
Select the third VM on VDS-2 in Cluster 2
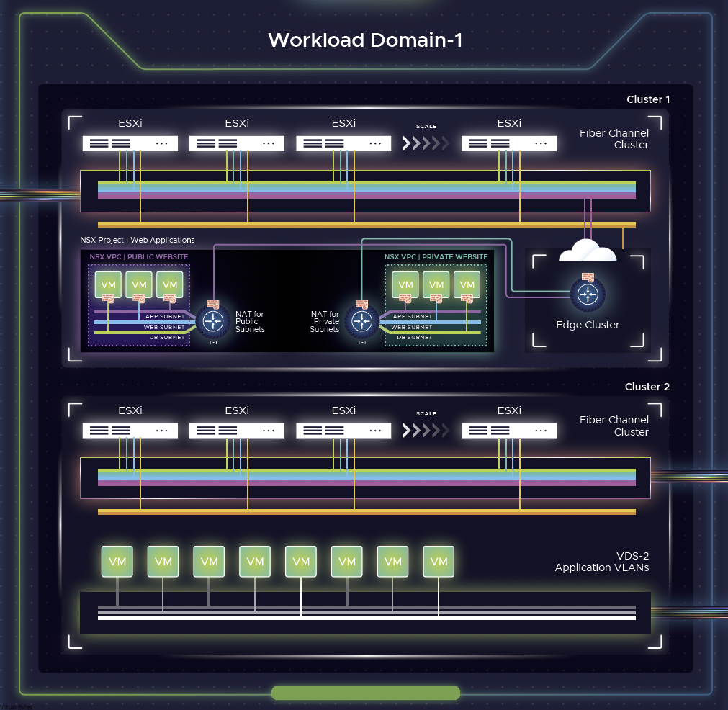coord(209,562)
